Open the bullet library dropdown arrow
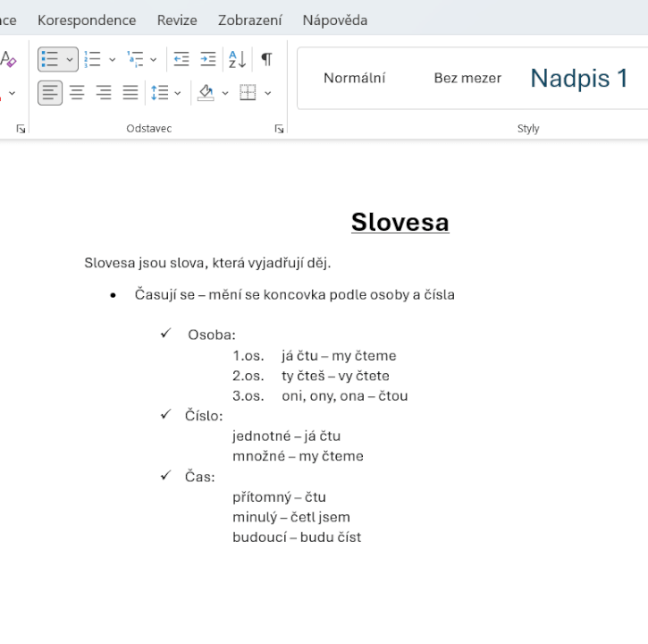Image resolution: width=648 pixels, height=644 pixels. click(70, 60)
